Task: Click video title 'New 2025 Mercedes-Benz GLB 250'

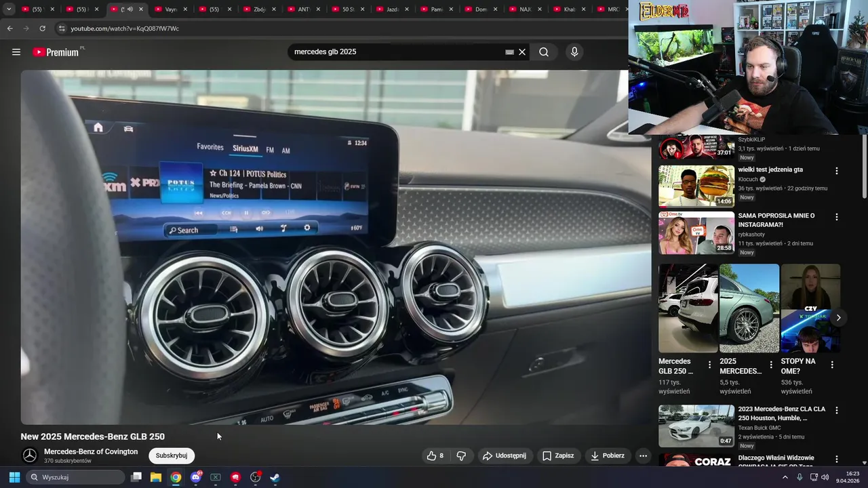Action: [93, 436]
